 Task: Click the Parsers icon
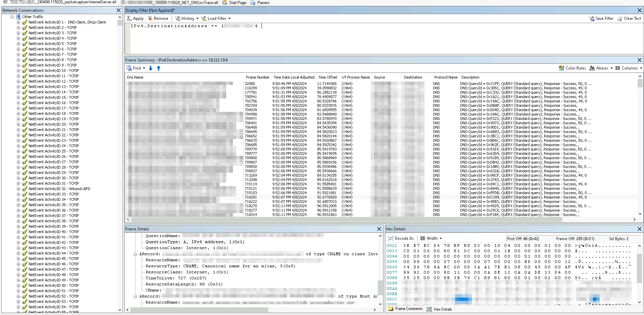[x=253, y=2]
